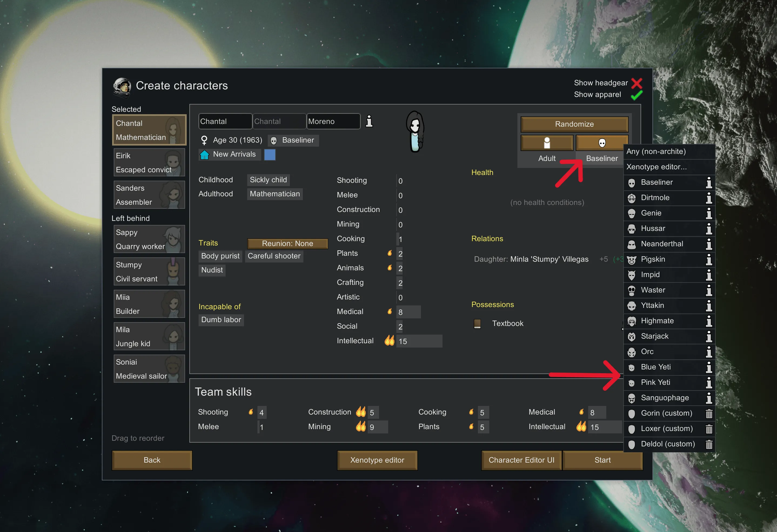Image resolution: width=777 pixels, height=532 pixels.
Task: Select Eirik Escaped convict character card
Action: tap(149, 163)
